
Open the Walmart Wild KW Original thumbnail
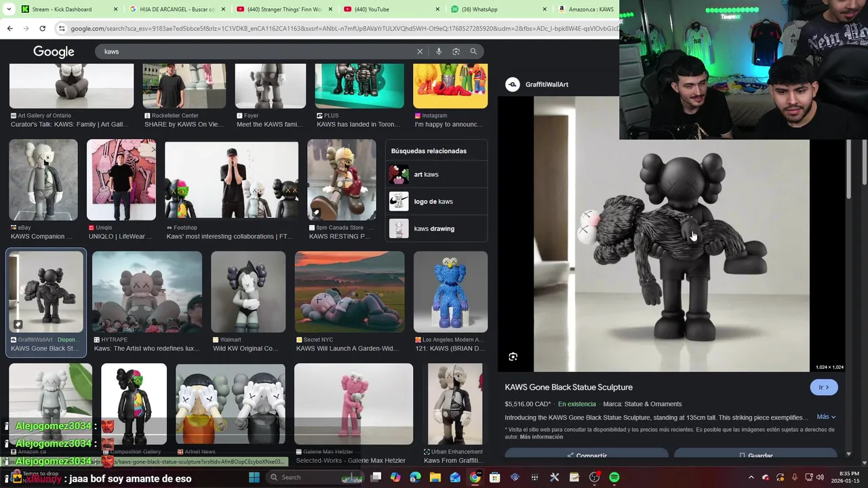pos(248,292)
